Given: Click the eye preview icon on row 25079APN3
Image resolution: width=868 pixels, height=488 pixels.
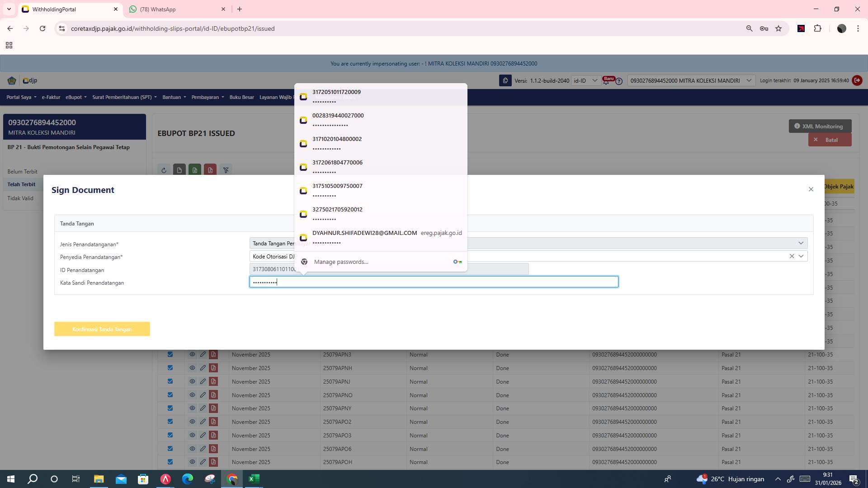Looking at the screenshot, I should click(192, 354).
